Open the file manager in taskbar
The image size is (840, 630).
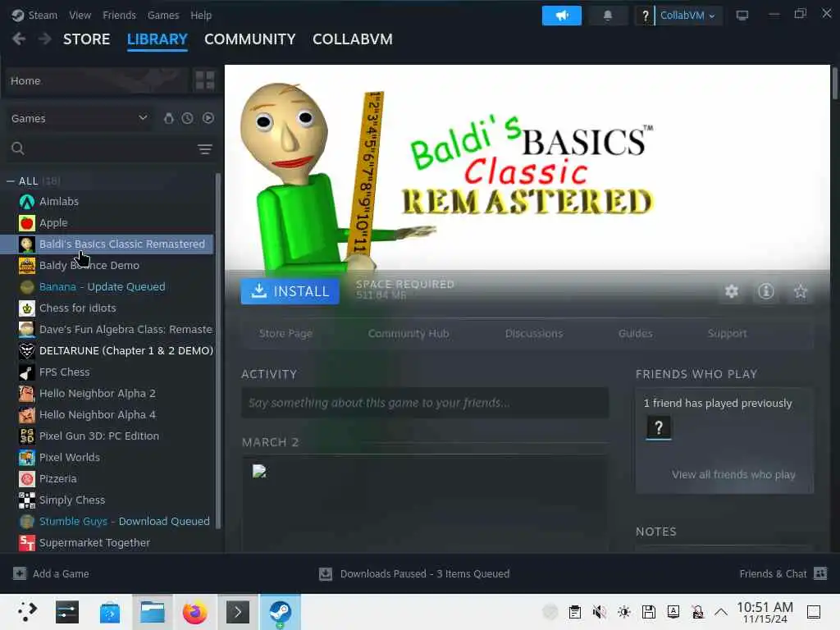(x=152, y=612)
